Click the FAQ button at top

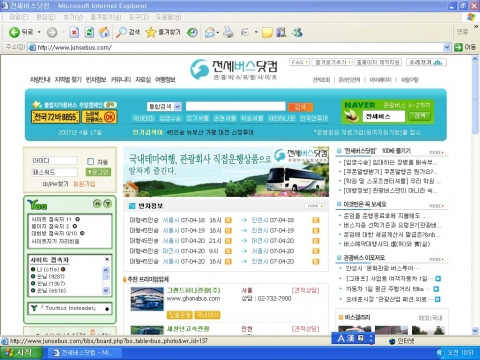pyautogui.click(x=299, y=62)
